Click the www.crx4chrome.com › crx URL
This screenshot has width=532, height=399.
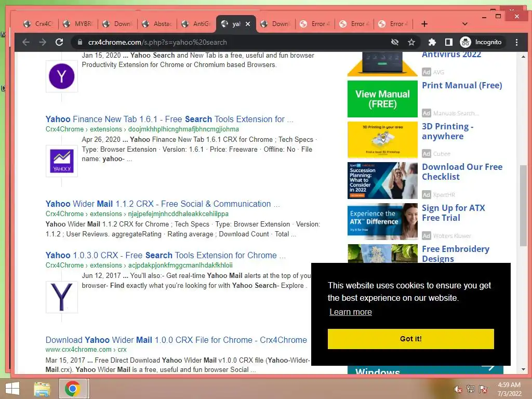[x=86, y=350]
